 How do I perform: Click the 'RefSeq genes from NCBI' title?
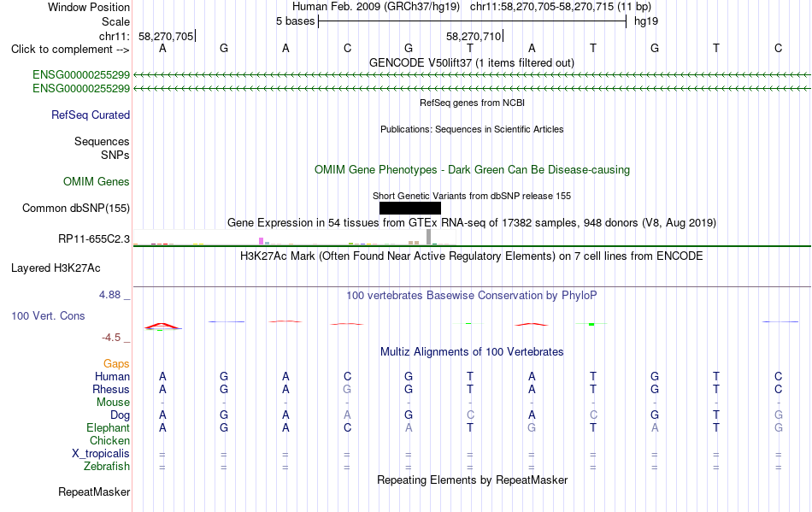(x=473, y=103)
